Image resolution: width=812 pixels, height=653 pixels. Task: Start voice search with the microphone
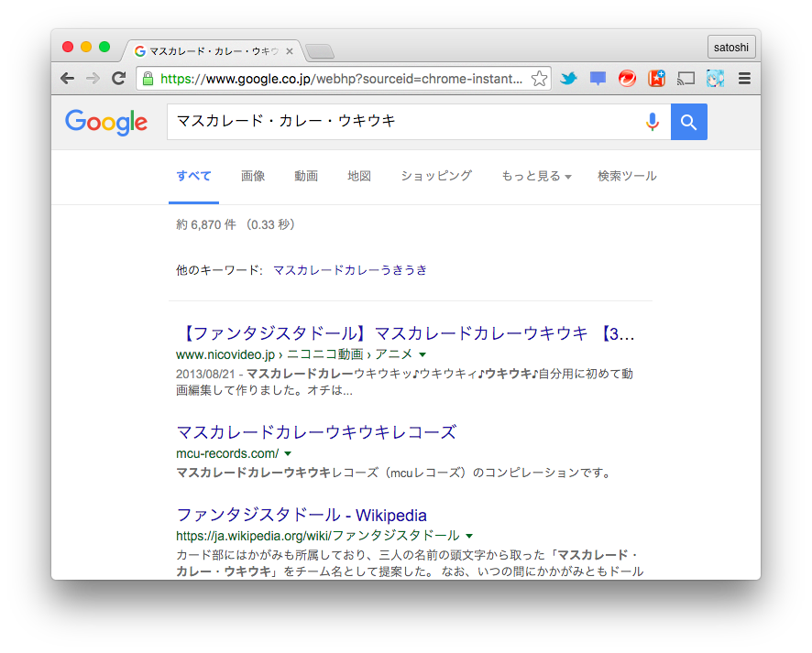pos(653,122)
